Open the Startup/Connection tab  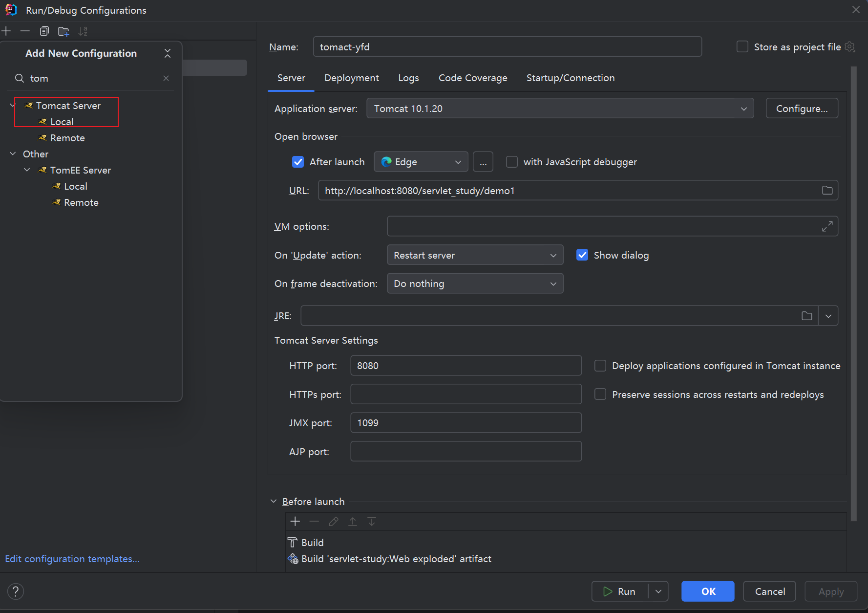pos(571,78)
